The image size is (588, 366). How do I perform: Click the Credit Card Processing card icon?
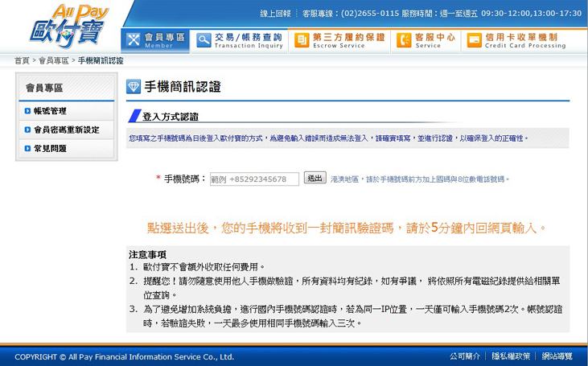click(475, 40)
